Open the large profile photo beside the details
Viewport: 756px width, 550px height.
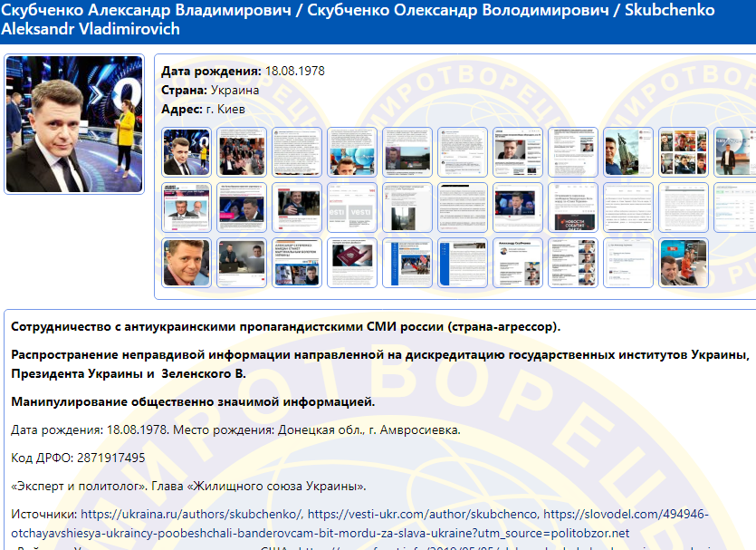[x=74, y=124]
